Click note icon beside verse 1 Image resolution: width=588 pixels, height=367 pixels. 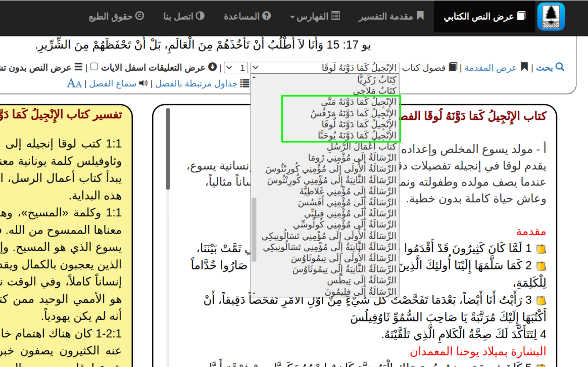point(541,249)
